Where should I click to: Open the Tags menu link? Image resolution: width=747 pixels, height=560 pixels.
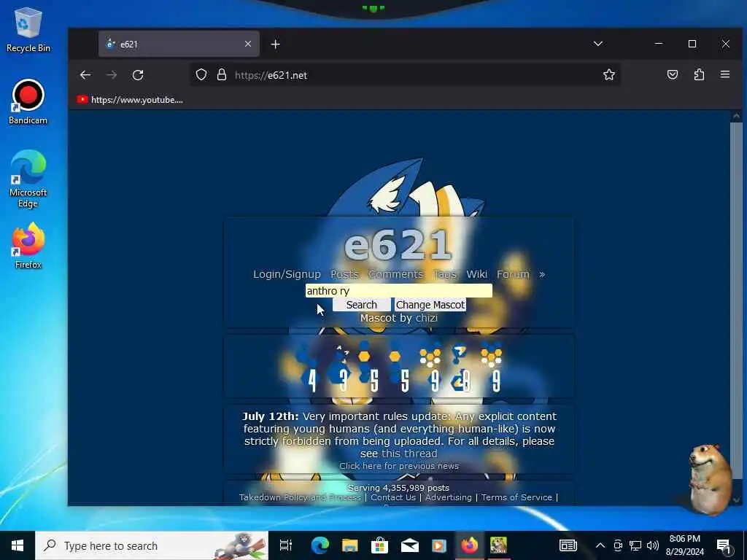[445, 274]
